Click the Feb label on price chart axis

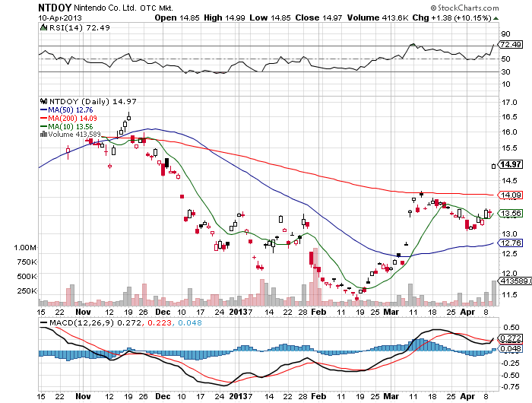[x=318, y=312]
